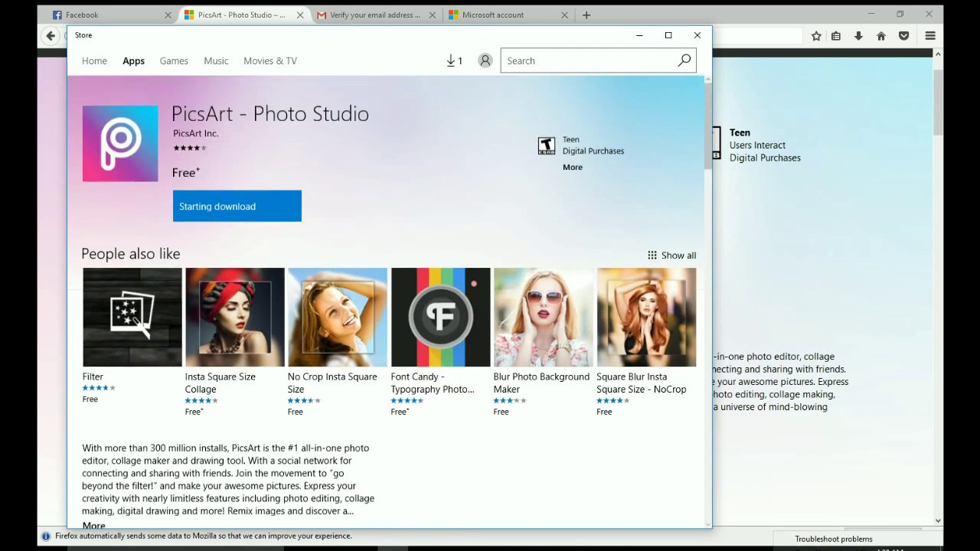Click Digital Purchases text in Store
The image size is (980, 551).
593,151
